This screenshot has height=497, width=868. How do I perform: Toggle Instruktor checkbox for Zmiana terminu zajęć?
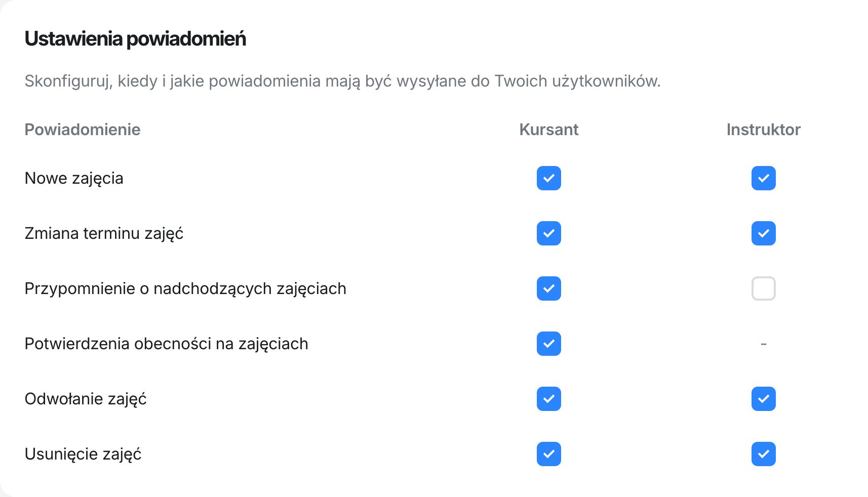tap(763, 233)
